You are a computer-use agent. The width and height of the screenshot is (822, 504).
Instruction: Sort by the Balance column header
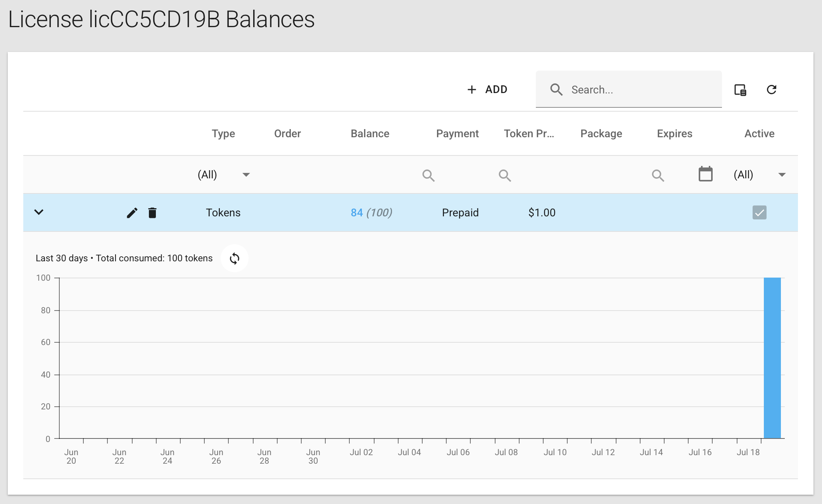pyautogui.click(x=370, y=134)
